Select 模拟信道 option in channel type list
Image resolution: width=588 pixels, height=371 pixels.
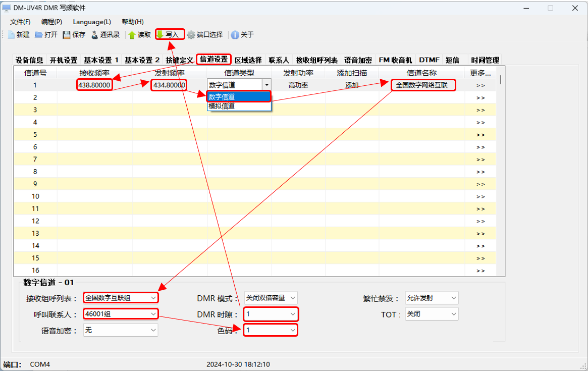coord(222,107)
